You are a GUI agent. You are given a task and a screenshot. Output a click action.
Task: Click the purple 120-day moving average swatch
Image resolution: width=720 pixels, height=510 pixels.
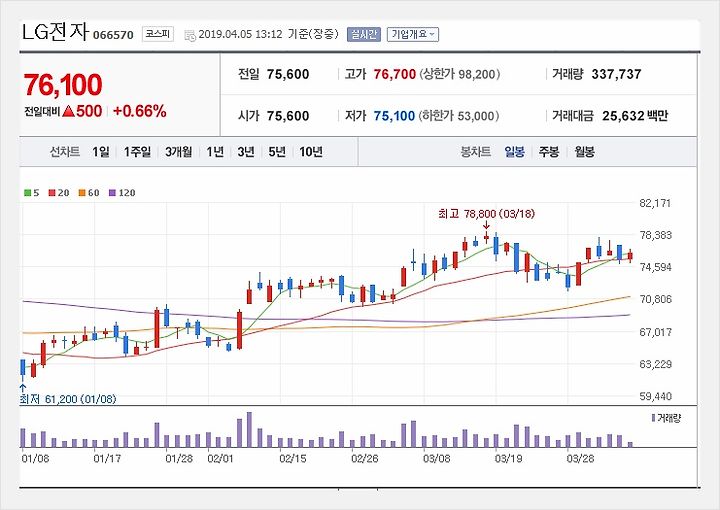tap(112, 193)
